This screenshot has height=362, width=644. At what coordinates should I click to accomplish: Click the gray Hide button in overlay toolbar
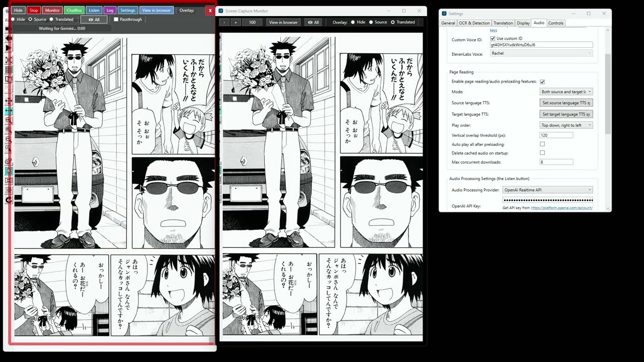(x=18, y=10)
